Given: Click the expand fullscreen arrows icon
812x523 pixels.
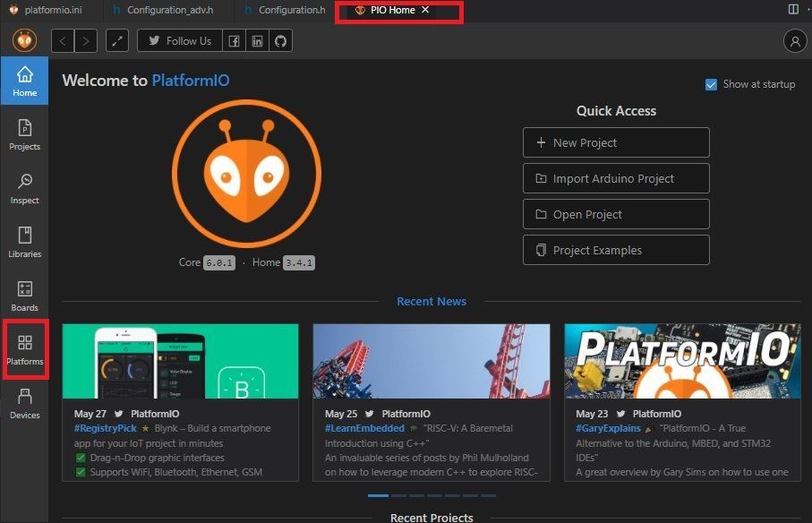Looking at the screenshot, I should (x=117, y=41).
